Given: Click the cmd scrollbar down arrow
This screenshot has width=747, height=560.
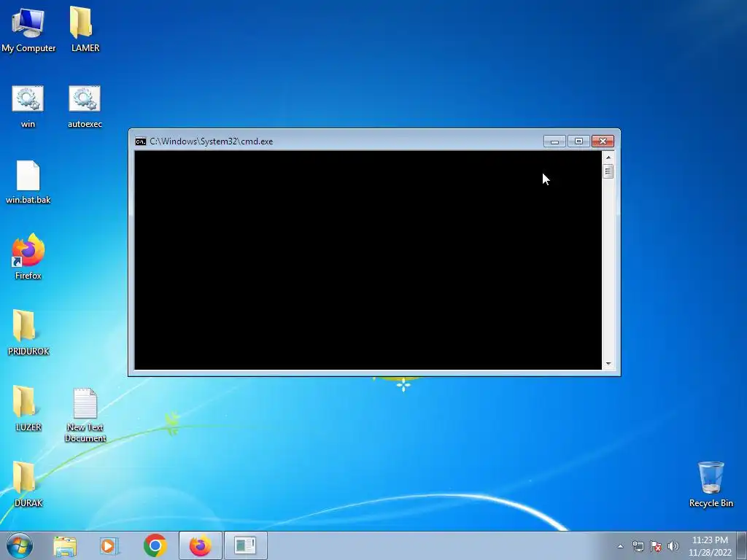Looking at the screenshot, I should (608, 364).
